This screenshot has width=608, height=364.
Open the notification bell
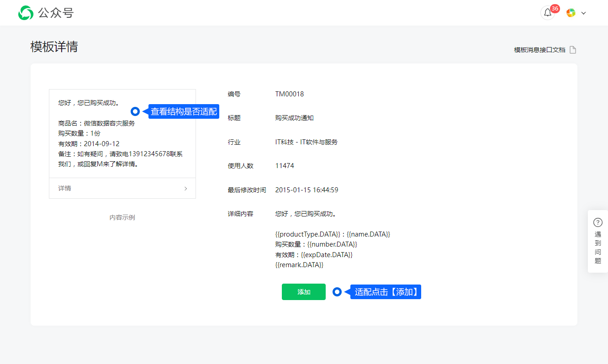point(547,13)
